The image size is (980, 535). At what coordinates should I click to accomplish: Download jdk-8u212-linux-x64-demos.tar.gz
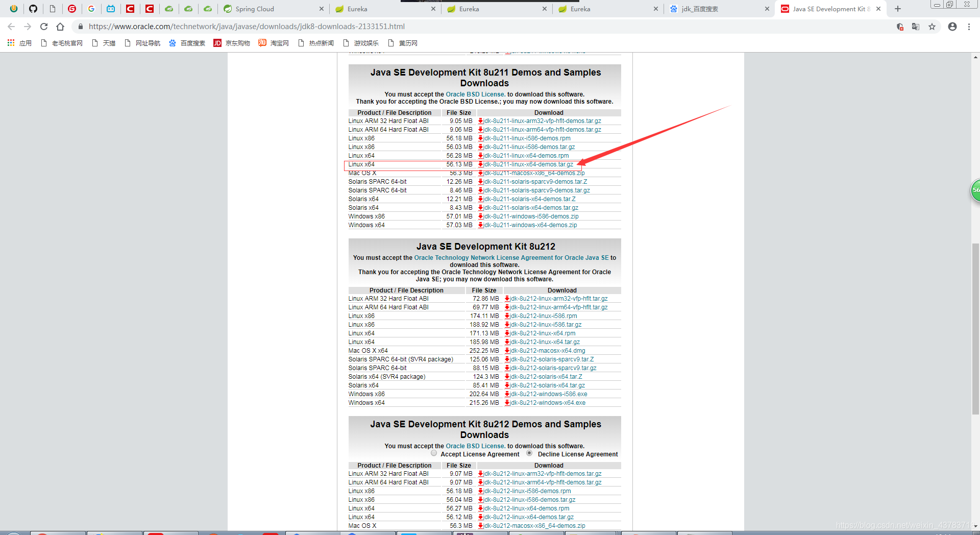click(529, 517)
